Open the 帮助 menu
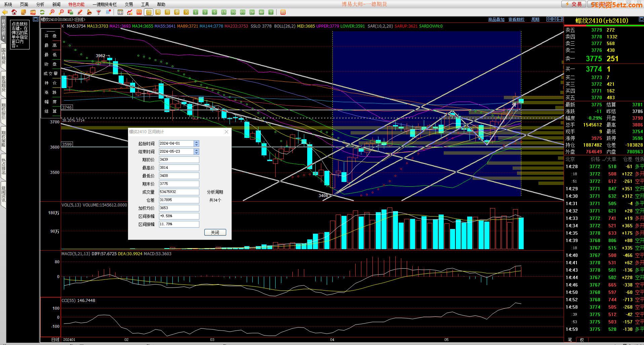 161,4
